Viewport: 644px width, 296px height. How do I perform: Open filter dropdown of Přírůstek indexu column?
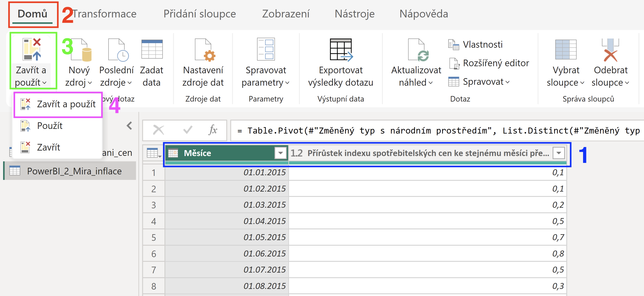coord(559,153)
